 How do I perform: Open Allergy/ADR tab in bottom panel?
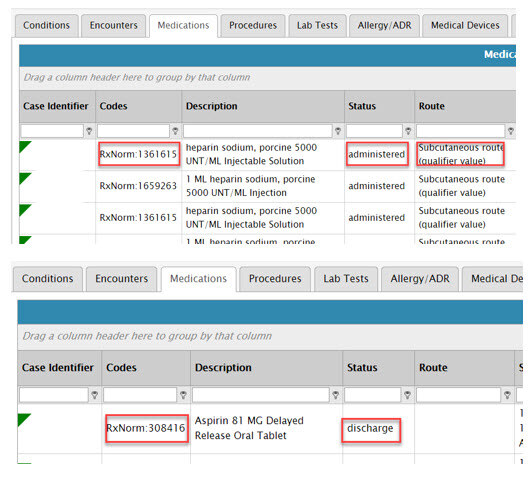pos(420,279)
